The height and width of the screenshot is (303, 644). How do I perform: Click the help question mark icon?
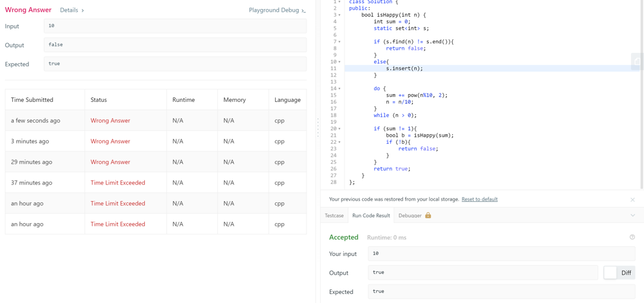[x=632, y=237]
